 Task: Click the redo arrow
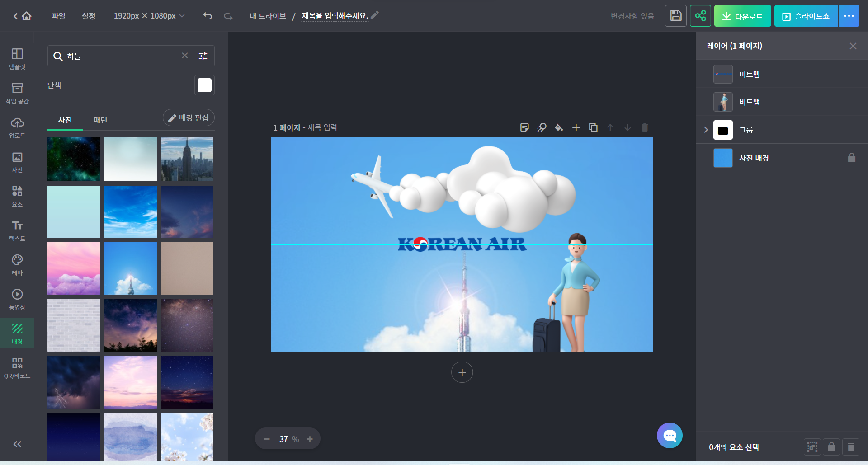tap(228, 16)
